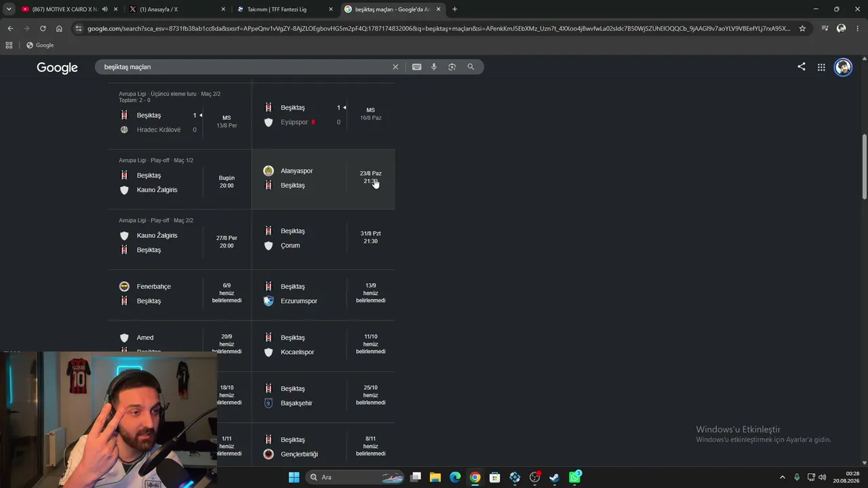Click the Alanyaspor club crest
Viewport: 868px width, 488px height.
point(269,171)
